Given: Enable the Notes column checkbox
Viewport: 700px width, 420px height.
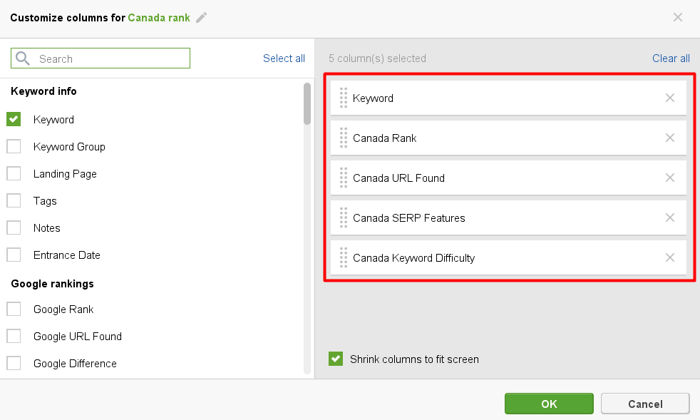Looking at the screenshot, I should click(13, 228).
